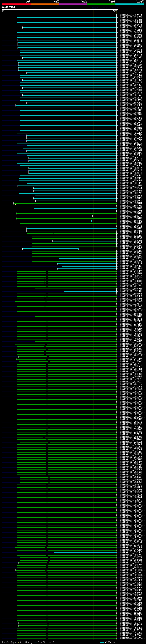
Task: Select hit label UniRef100_B8YJK5
Action: coord(131,103)
